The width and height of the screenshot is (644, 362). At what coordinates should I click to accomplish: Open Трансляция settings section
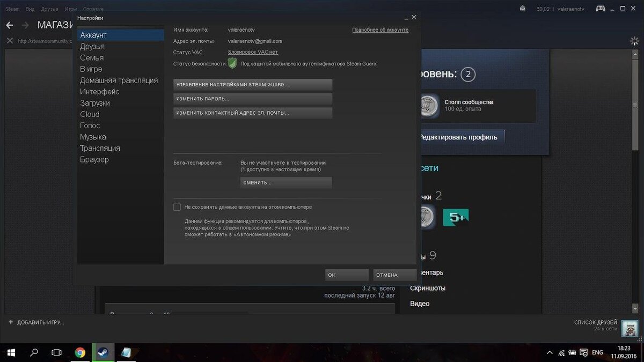[121, 148]
